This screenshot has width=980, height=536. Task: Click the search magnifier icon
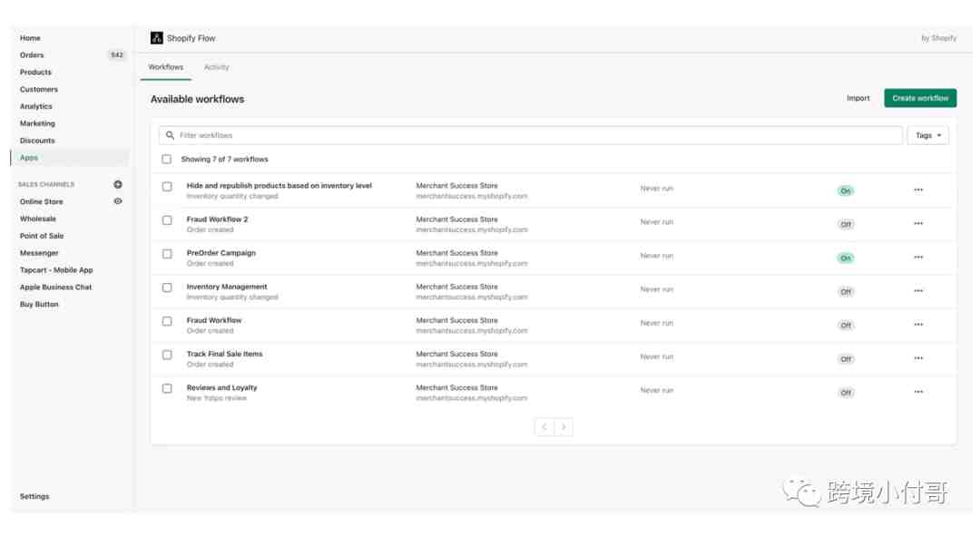(x=170, y=135)
